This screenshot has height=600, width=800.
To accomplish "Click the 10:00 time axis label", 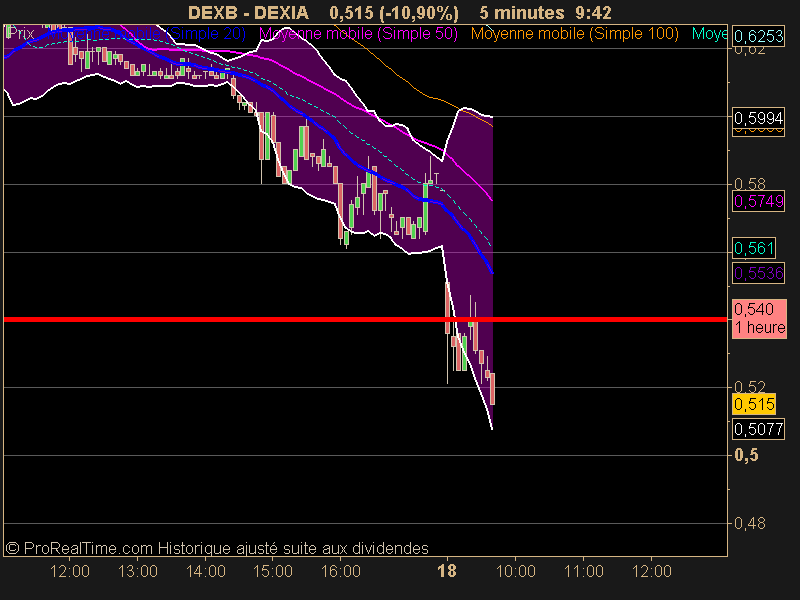I will pos(516,571).
